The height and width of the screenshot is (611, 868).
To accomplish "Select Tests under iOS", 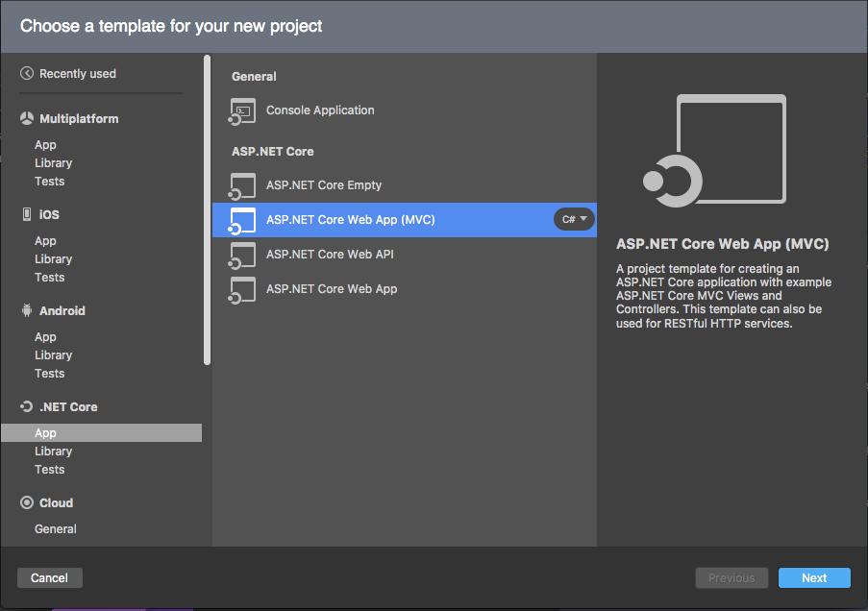I will [x=49, y=278].
